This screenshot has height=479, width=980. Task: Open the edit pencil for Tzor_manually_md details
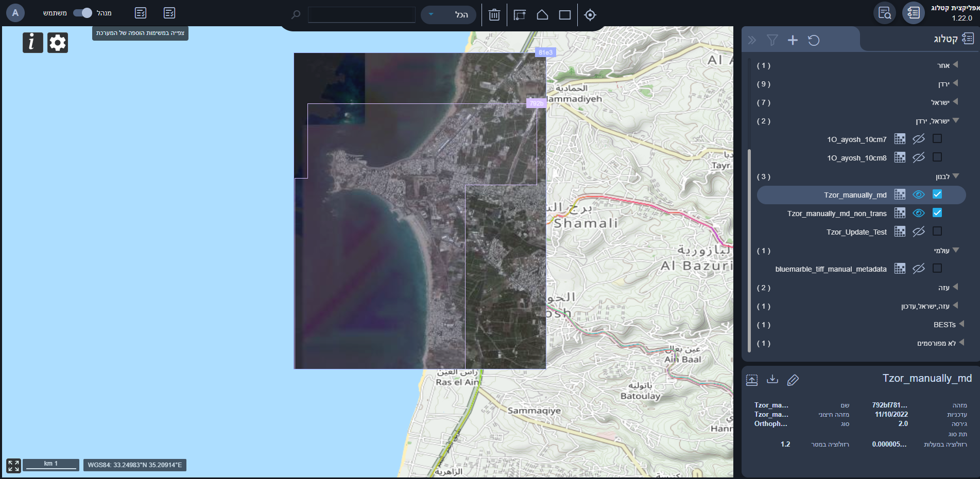pos(793,380)
